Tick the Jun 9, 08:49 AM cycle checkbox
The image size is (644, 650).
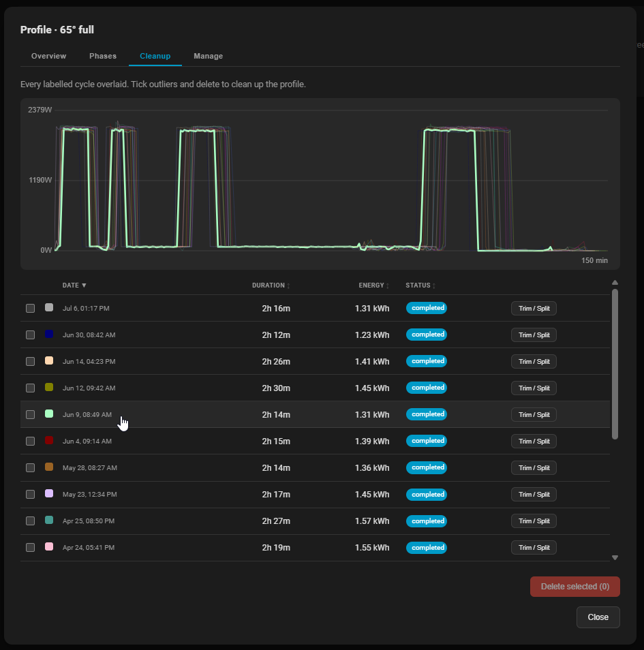pyautogui.click(x=30, y=414)
